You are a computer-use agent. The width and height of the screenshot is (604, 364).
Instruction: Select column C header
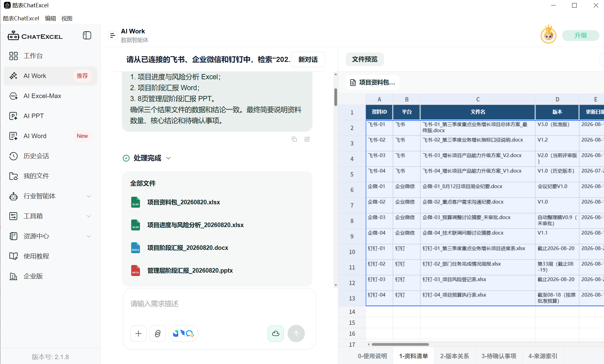[x=478, y=99]
